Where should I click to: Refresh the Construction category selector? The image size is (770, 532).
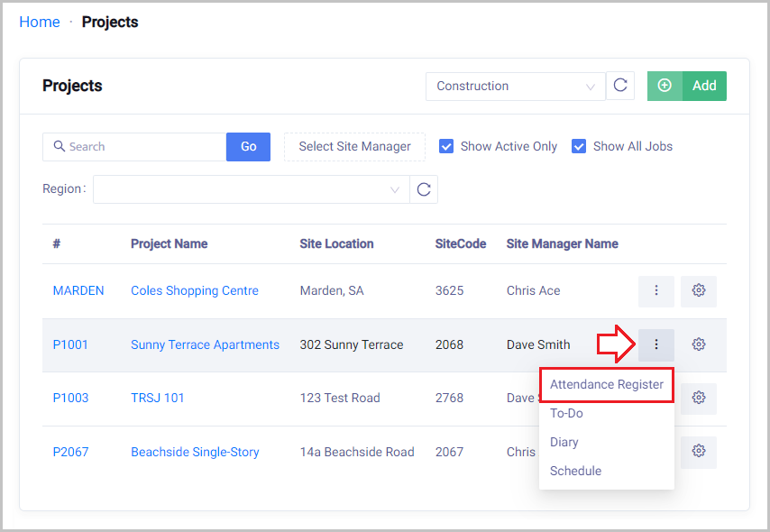pos(620,86)
